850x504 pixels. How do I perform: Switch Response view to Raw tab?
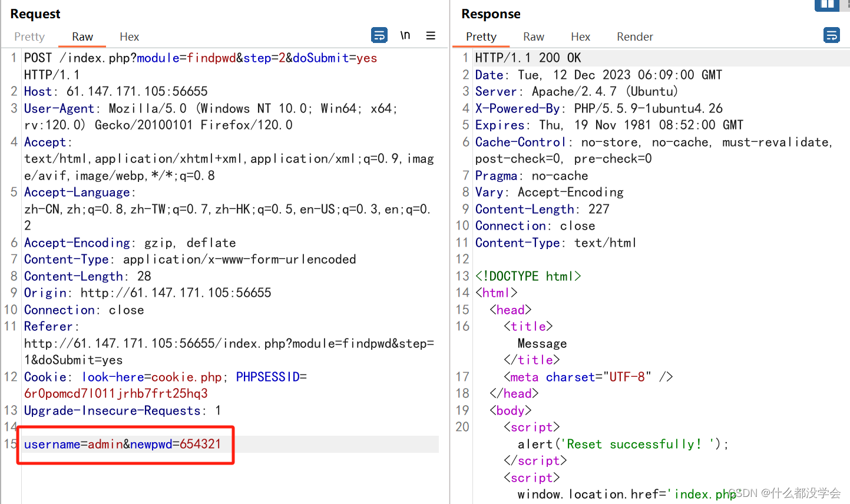[534, 37]
